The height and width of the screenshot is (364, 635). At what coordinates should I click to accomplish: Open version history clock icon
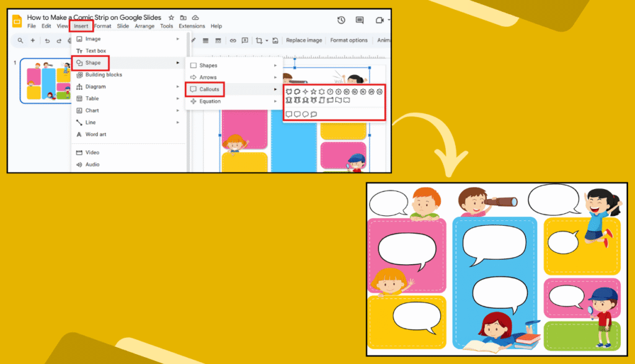[x=342, y=20]
